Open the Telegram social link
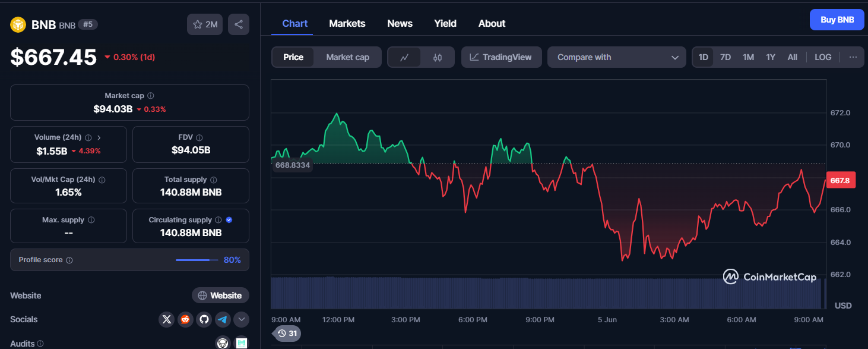 tap(223, 319)
